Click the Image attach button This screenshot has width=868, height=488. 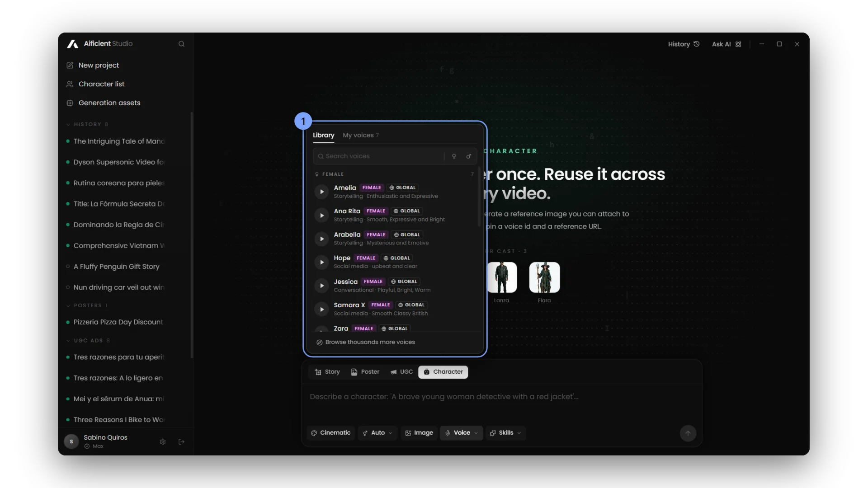tap(419, 433)
